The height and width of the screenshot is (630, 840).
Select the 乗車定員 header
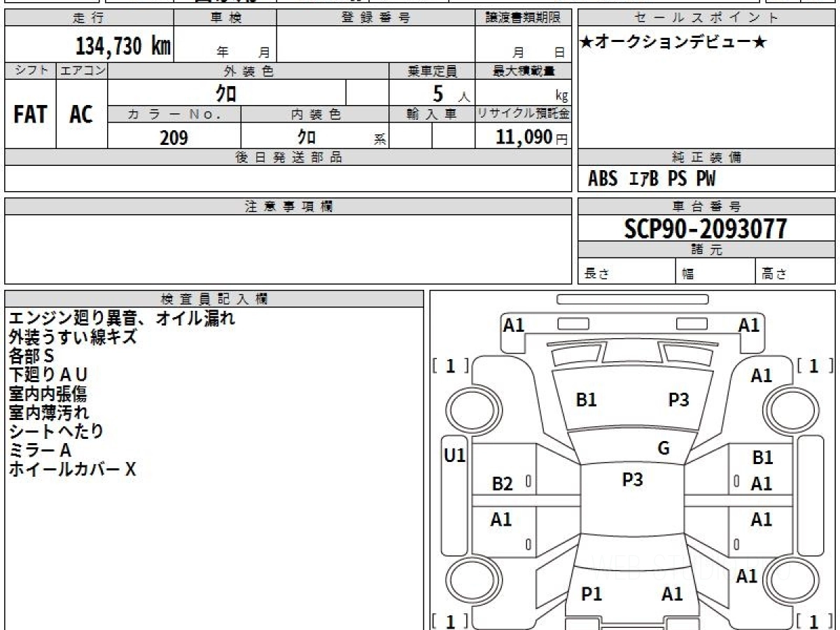[x=432, y=71]
